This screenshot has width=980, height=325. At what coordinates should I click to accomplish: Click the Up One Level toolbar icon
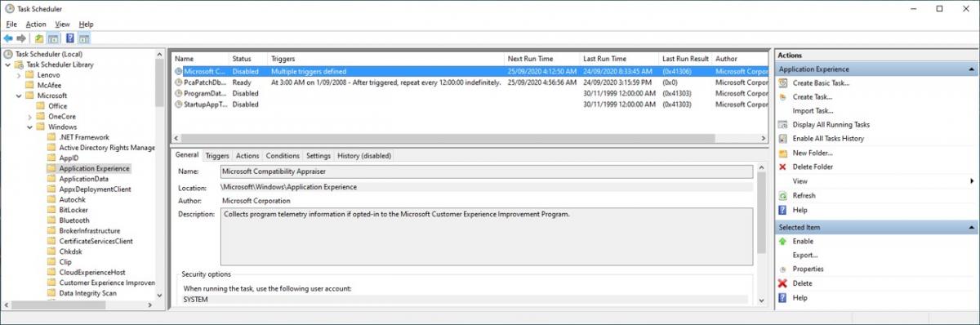pos(38,38)
